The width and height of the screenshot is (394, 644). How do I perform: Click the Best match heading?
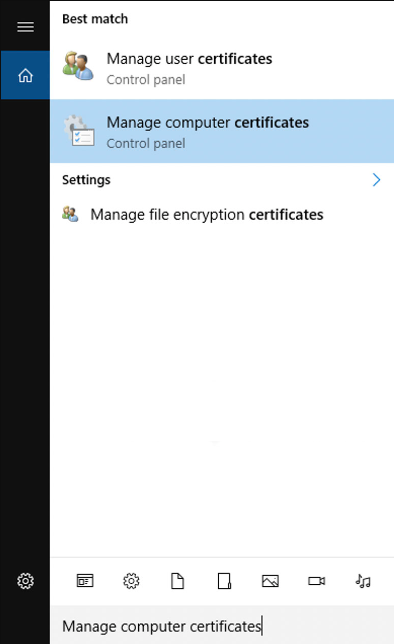tap(95, 19)
